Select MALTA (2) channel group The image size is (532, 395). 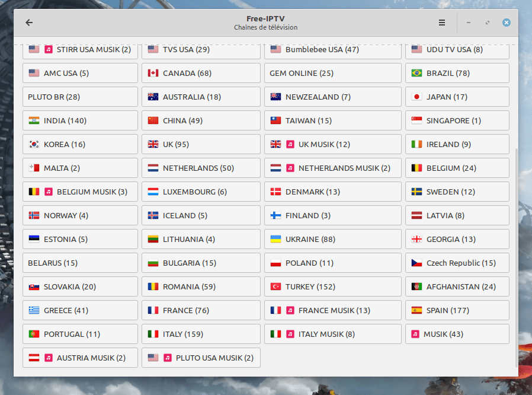coord(80,168)
